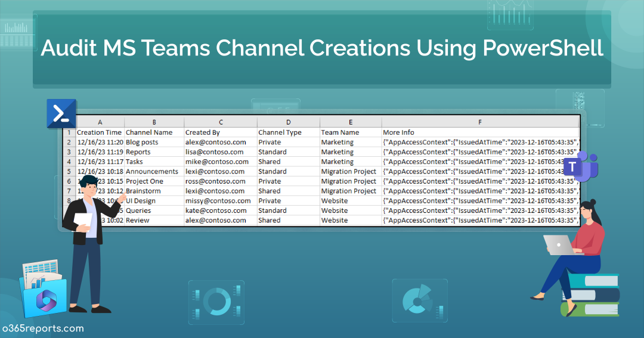Select the mike@contoso.com cell
This screenshot has width=644, height=338.
tap(221, 162)
